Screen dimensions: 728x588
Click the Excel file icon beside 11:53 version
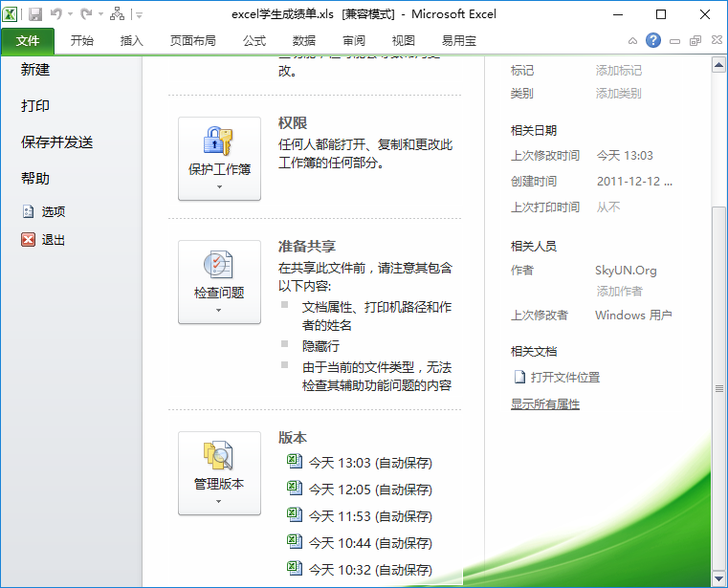(295, 514)
